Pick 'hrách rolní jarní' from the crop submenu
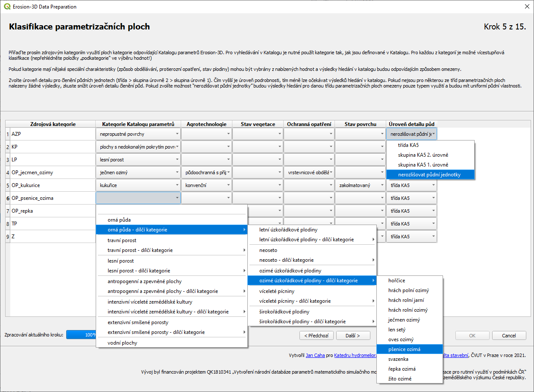This screenshot has height=392, width=534. point(410,300)
